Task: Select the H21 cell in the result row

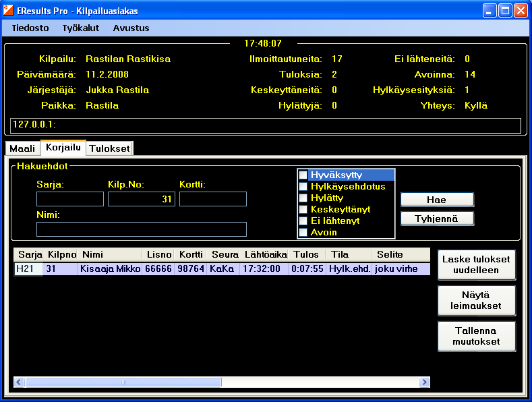Action: (28, 268)
